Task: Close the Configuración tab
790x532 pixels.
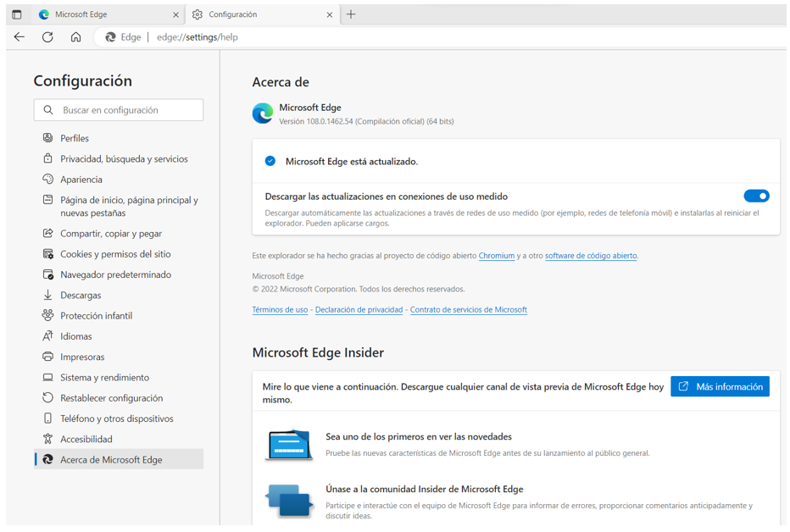Action: pyautogui.click(x=330, y=15)
